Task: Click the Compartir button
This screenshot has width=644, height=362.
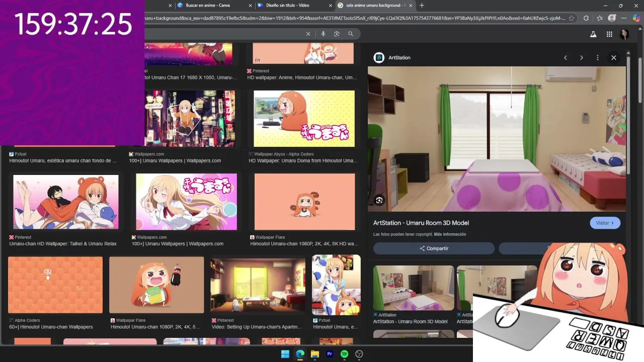Action: click(434, 248)
